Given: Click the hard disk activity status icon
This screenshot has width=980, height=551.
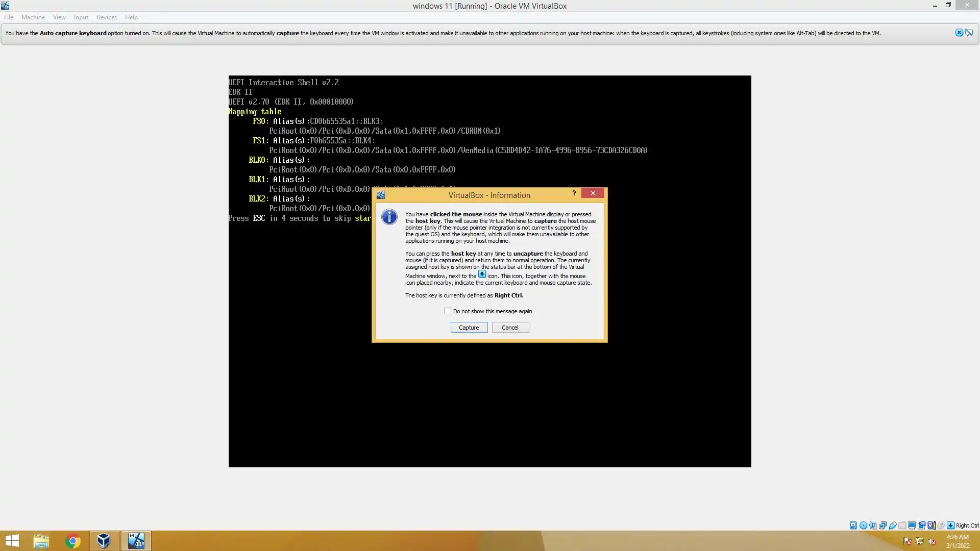Looking at the screenshot, I should click(853, 525).
